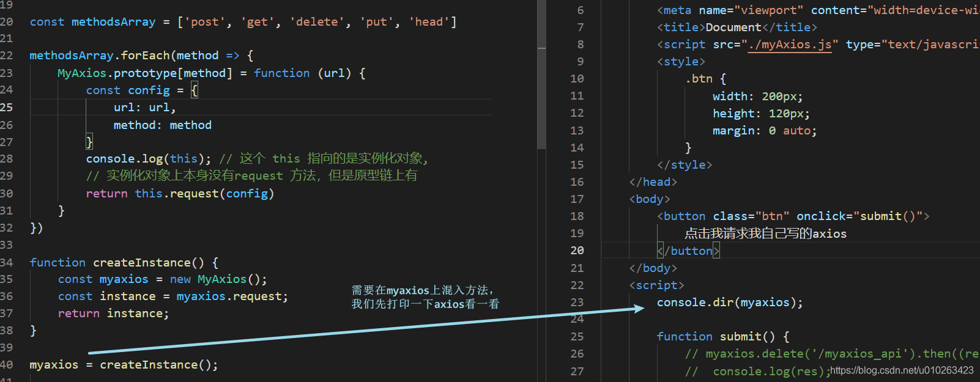Click the meta name="viewport" attribute
The height and width of the screenshot is (382, 980).
point(751,10)
